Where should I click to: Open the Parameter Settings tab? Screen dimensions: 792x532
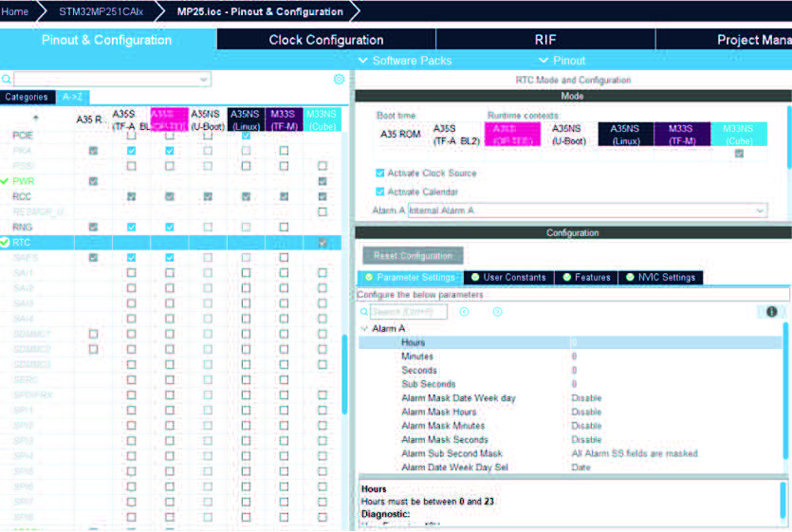pos(410,277)
